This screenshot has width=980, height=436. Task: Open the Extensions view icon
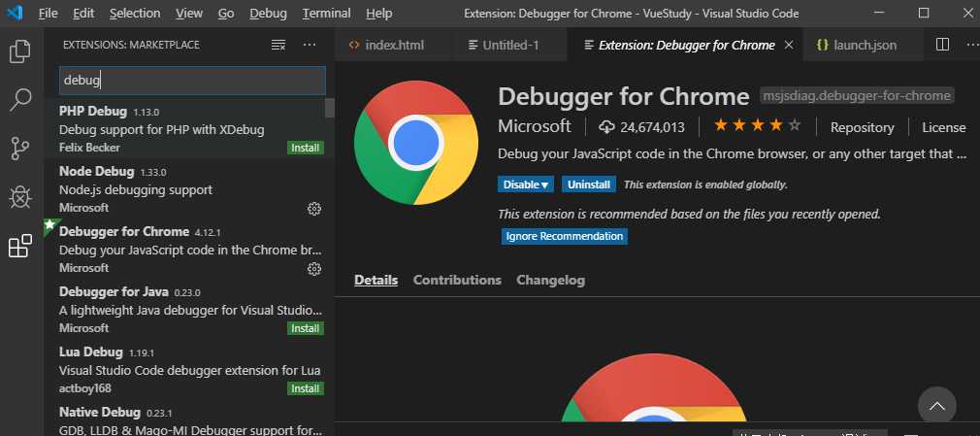tap(20, 246)
